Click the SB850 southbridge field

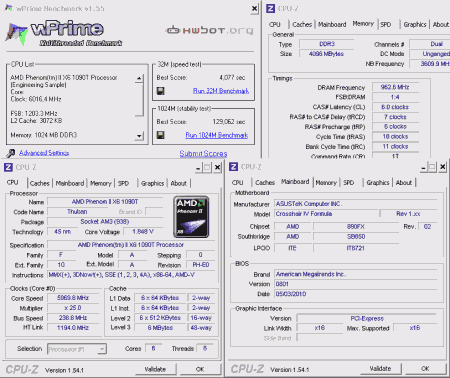(356, 237)
